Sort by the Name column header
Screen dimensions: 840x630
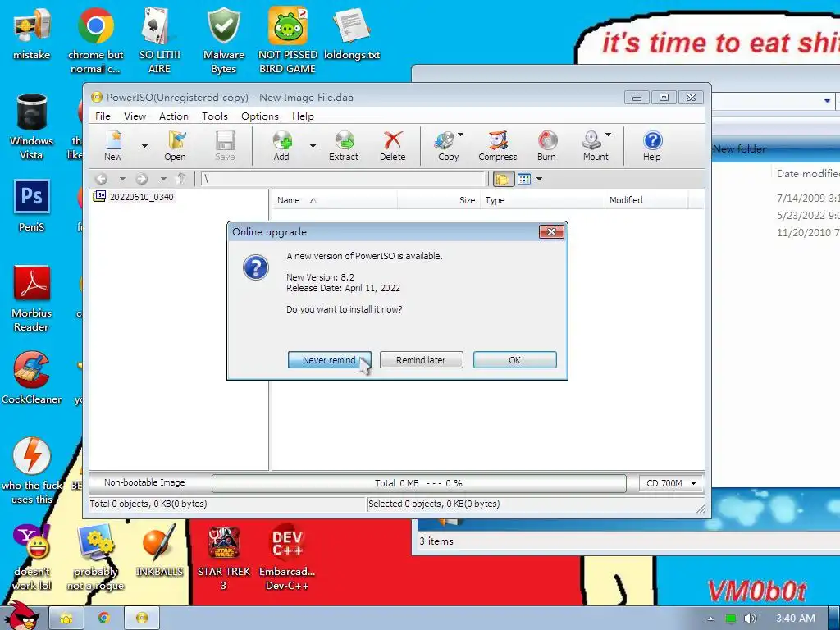click(x=335, y=200)
